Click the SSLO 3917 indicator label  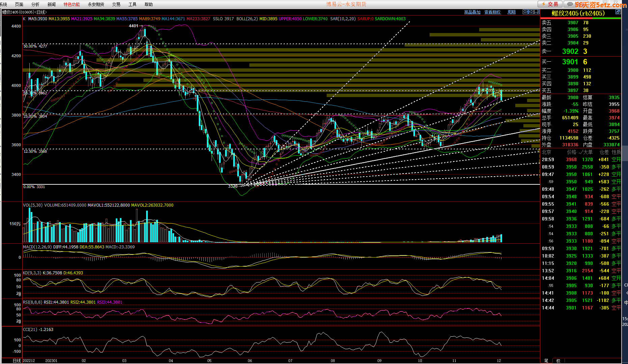pos(223,19)
